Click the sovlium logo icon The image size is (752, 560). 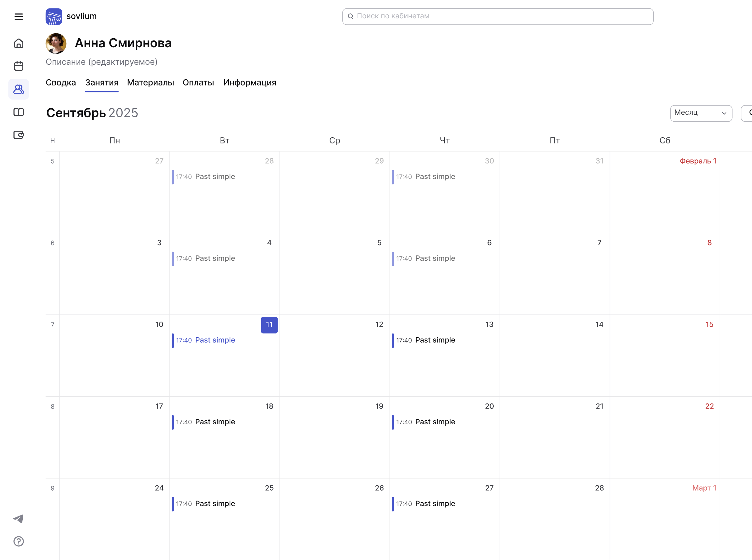click(x=54, y=16)
